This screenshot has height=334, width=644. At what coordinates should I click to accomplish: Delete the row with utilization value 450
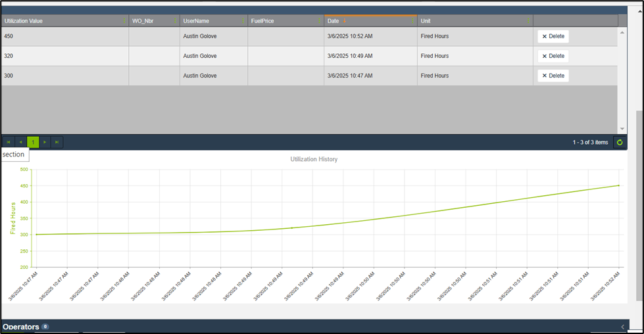click(x=553, y=36)
